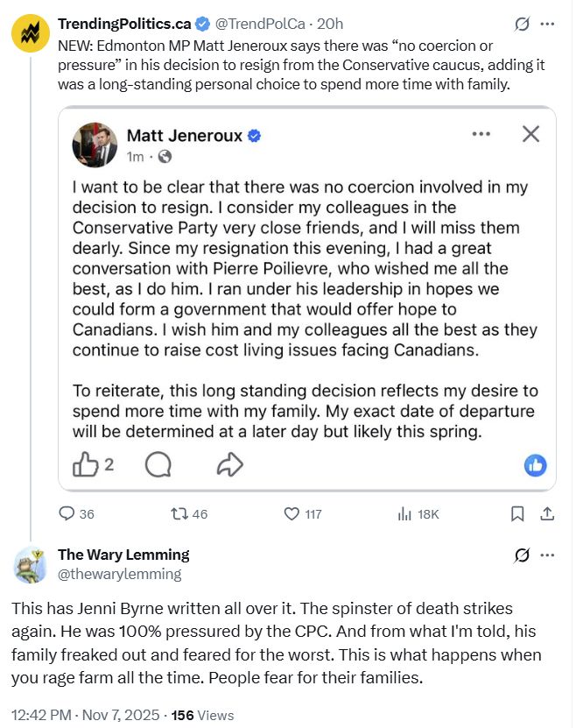Repost the TrendingPolitics.ca tweet
The height and width of the screenshot is (728, 576).
click(x=179, y=514)
